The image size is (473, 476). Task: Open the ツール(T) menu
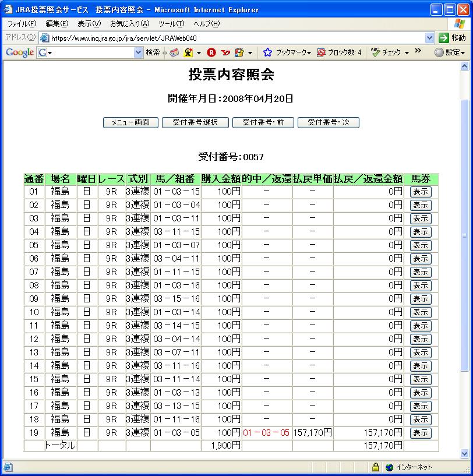coord(171,24)
